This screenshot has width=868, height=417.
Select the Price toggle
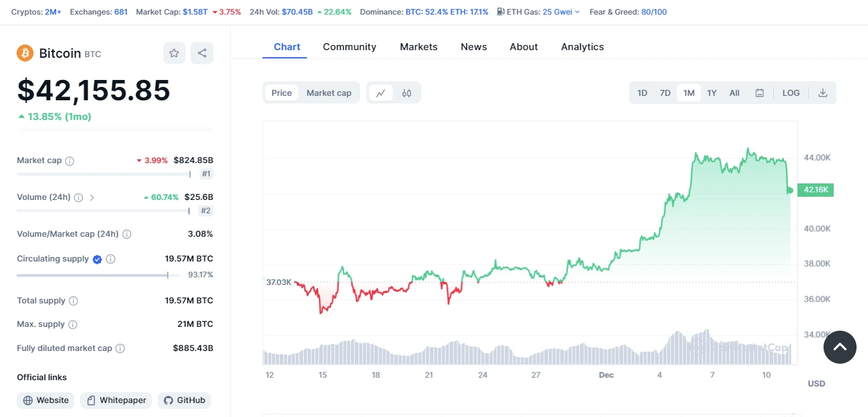pos(281,93)
